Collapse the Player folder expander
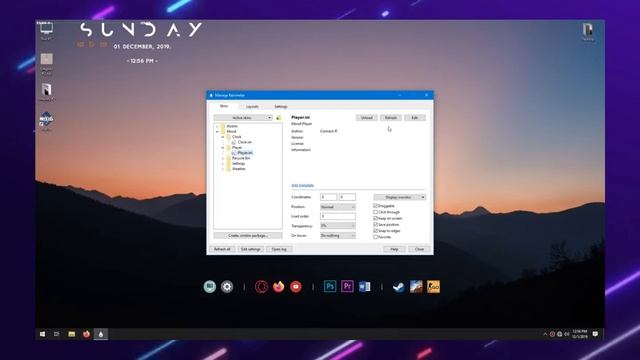 pyautogui.click(x=223, y=147)
